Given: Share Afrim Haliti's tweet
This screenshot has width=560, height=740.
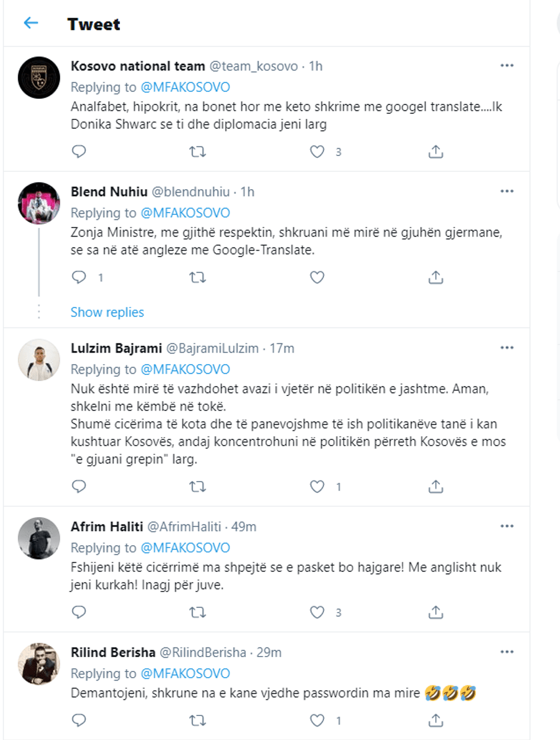Looking at the screenshot, I should click(x=435, y=613).
